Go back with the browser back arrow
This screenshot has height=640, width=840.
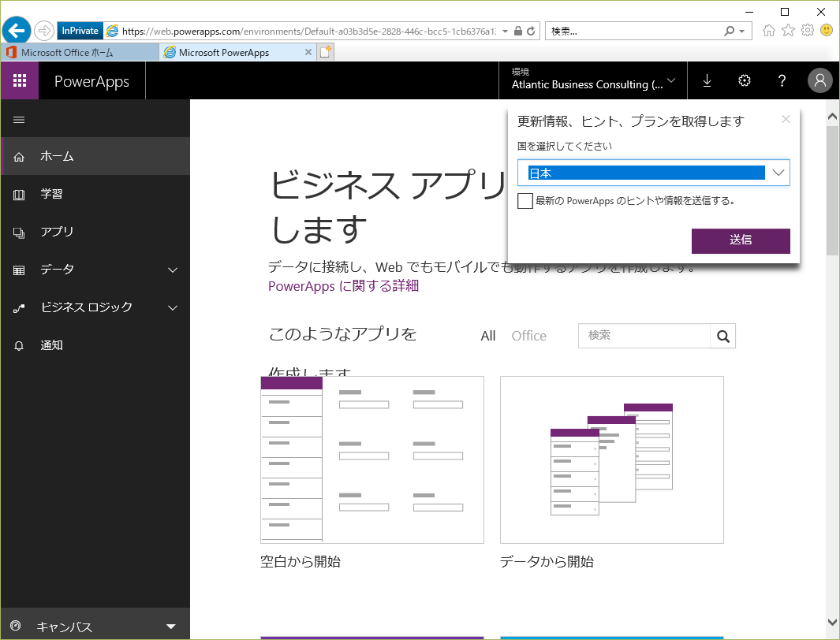point(16,31)
